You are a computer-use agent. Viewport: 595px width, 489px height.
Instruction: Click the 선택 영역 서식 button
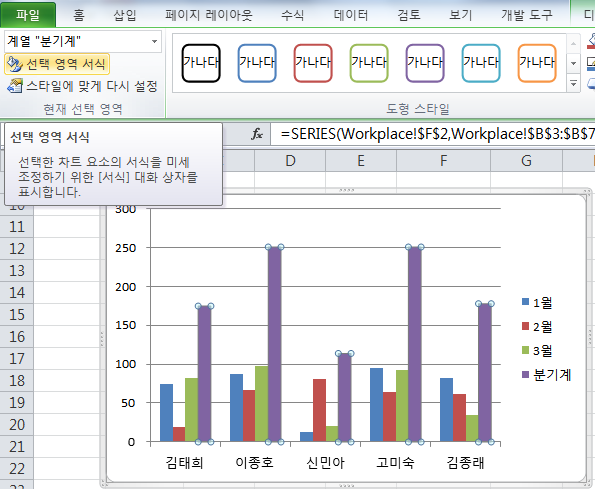click(x=57, y=64)
